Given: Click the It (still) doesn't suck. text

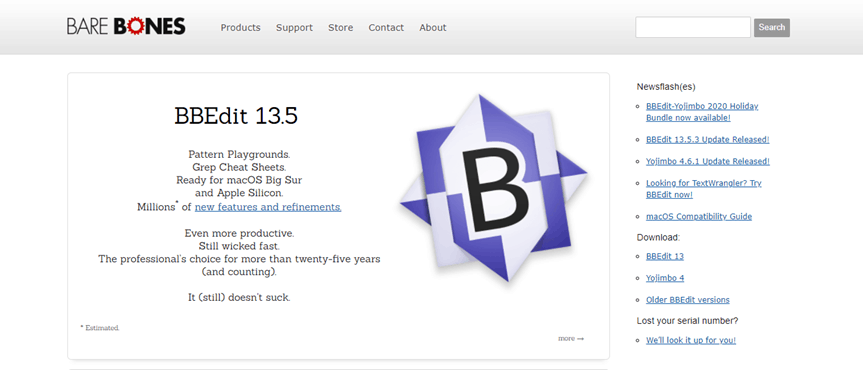Looking at the screenshot, I should [x=239, y=297].
